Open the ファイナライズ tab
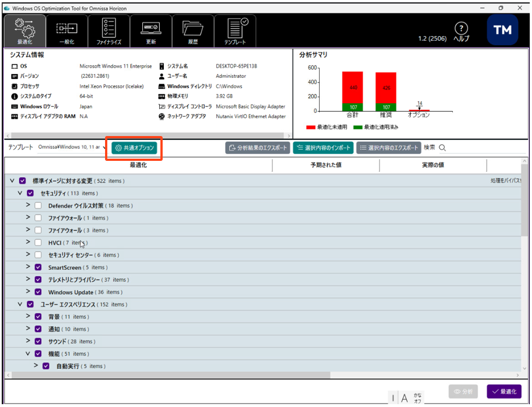Viewport: 532px width, 407px height. point(108,30)
